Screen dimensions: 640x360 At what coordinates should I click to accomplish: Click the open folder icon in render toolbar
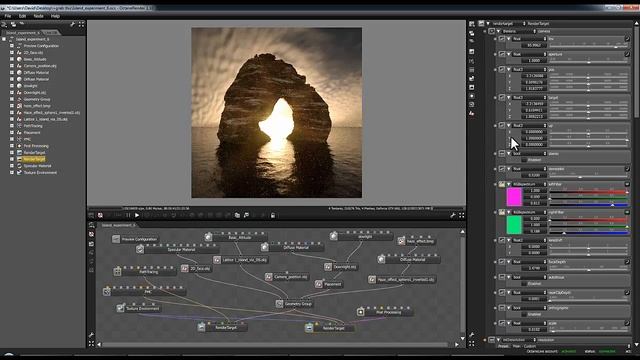coord(237,216)
